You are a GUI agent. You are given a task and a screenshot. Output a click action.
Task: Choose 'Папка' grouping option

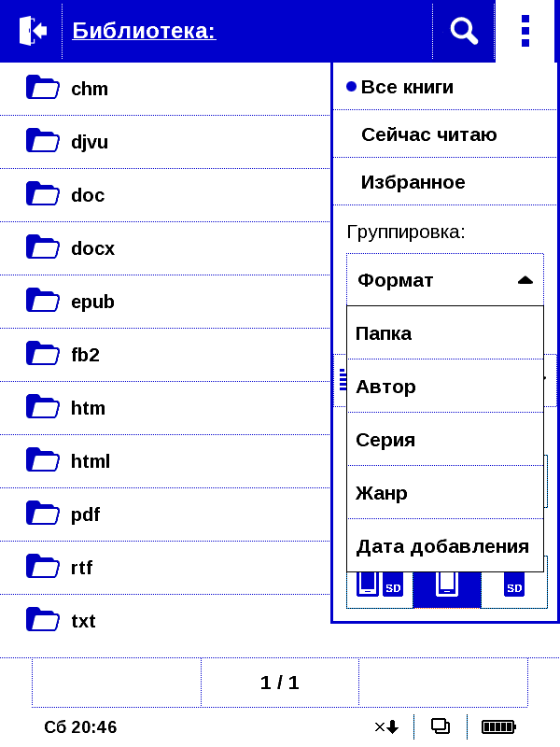(x=445, y=333)
